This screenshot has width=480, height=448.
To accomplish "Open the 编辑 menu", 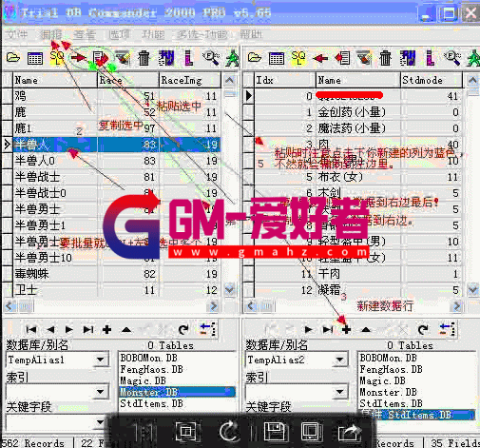I will 51,34.
